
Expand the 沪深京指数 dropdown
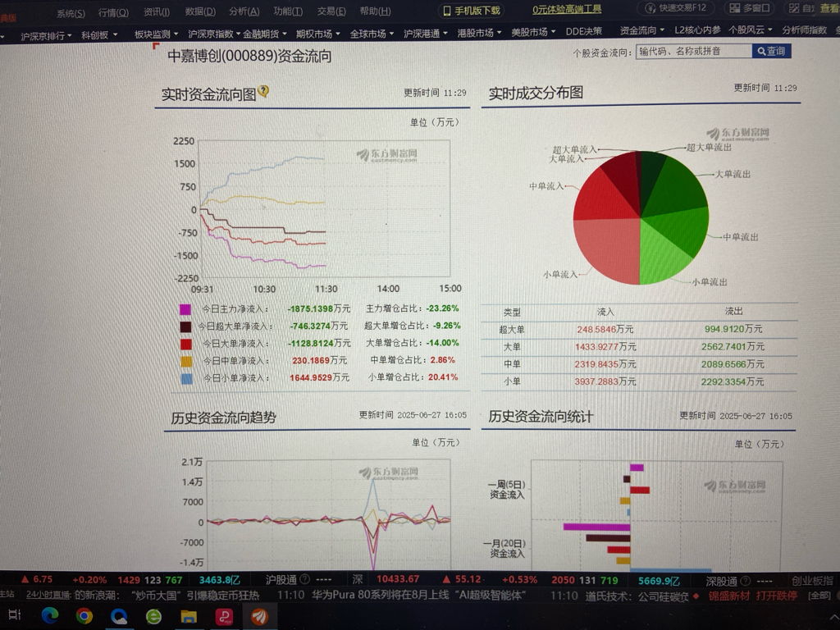point(214,34)
